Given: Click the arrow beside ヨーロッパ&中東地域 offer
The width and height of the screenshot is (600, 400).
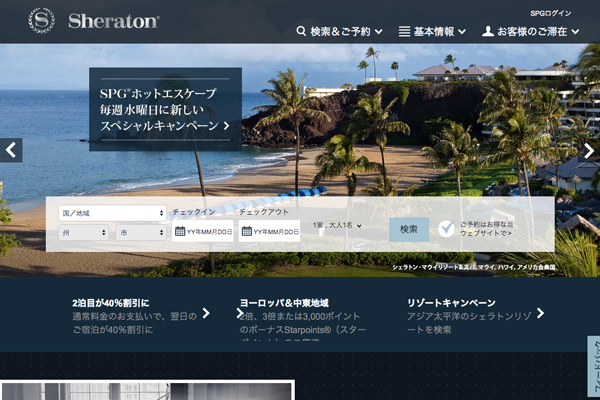Looking at the screenshot, I should [240, 313].
